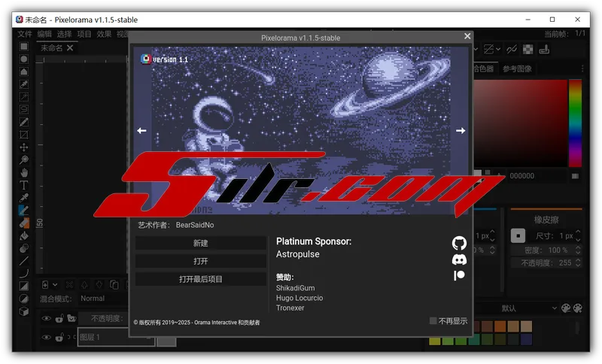The image size is (602, 364).
Task: Select the Bucket fill tool
Action: (24, 235)
